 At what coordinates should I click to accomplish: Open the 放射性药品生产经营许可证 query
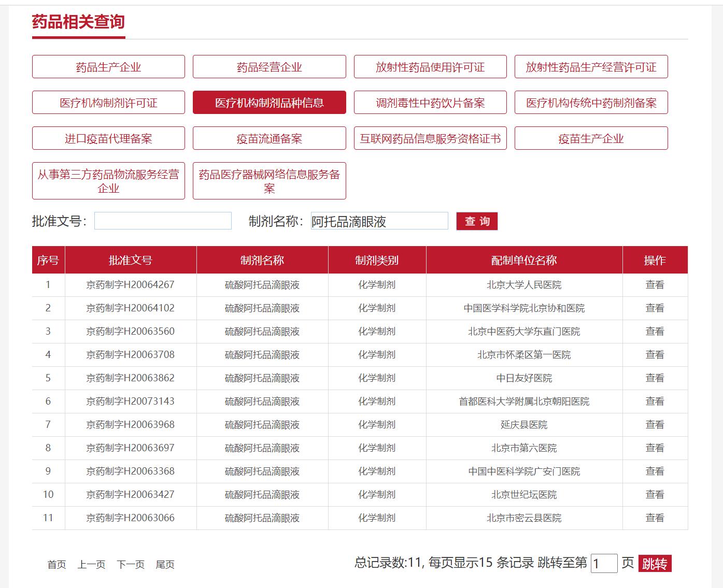point(591,66)
